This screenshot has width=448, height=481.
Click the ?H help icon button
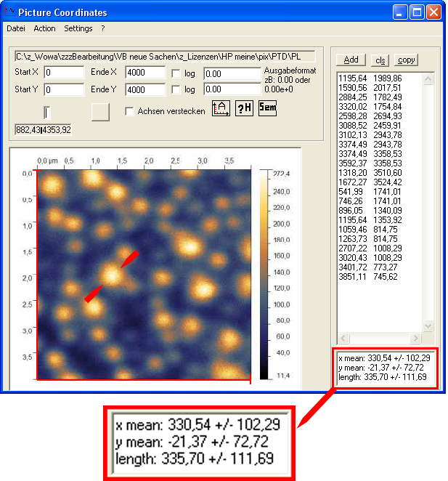(x=244, y=108)
